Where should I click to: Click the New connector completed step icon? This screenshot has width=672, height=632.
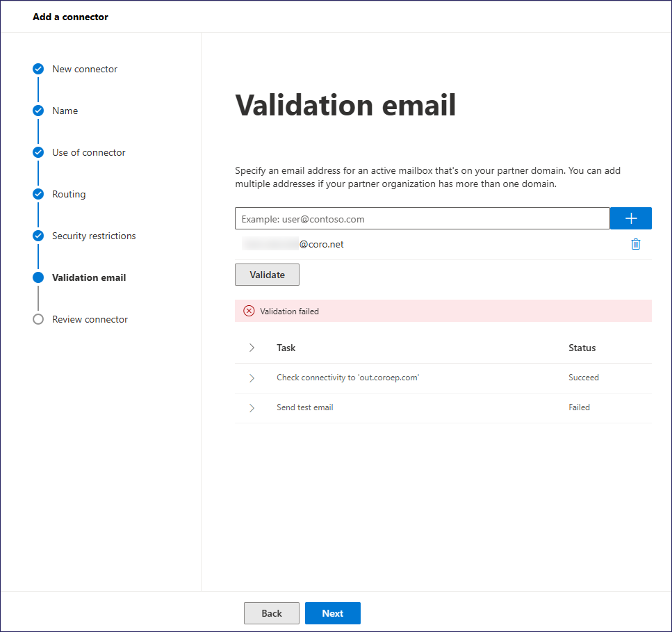(x=38, y=69)
